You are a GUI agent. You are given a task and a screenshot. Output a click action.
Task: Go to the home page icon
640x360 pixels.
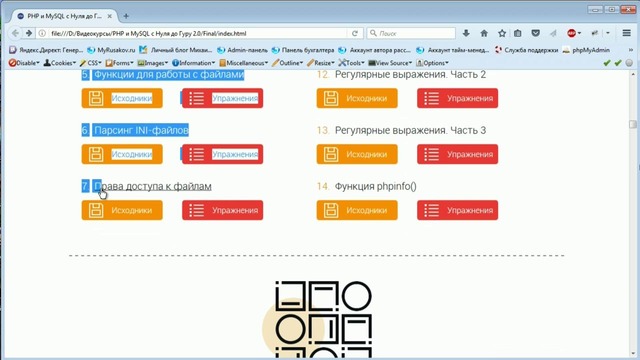484,33
